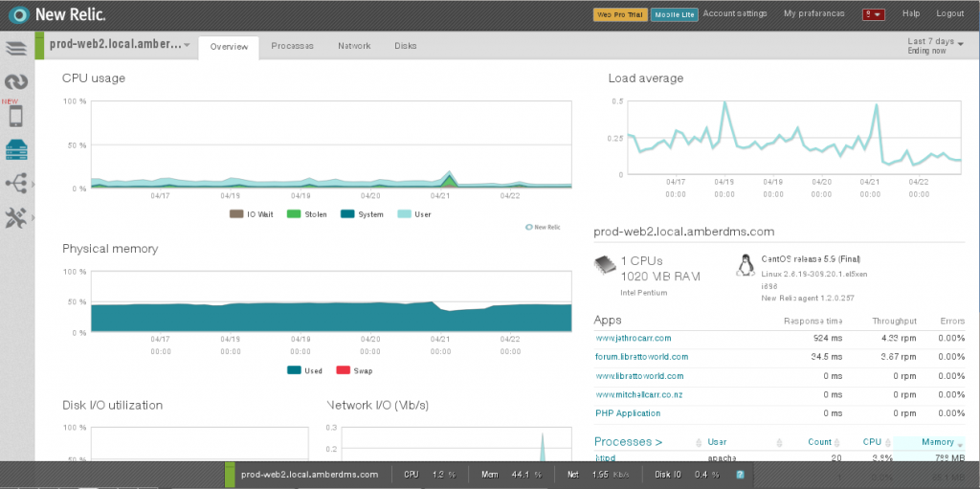The width and height of the screenshot is (980, 489).
Task: Open the Processes > heading link
Action: coord(628,442)
